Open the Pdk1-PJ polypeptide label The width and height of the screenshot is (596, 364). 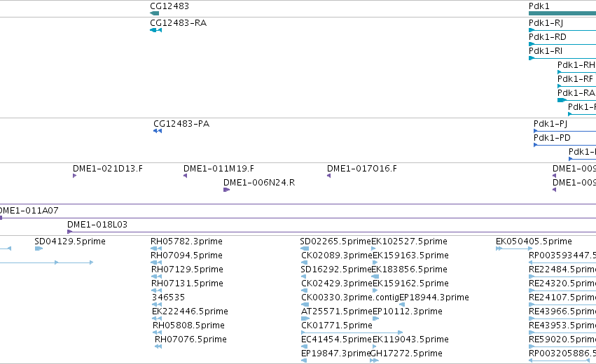[x=550, y=124]
